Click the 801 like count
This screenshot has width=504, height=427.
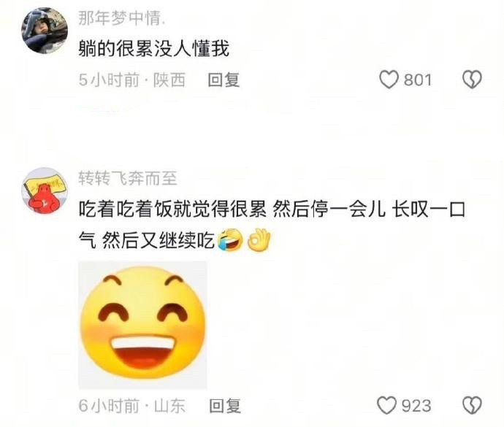point(418,80)
